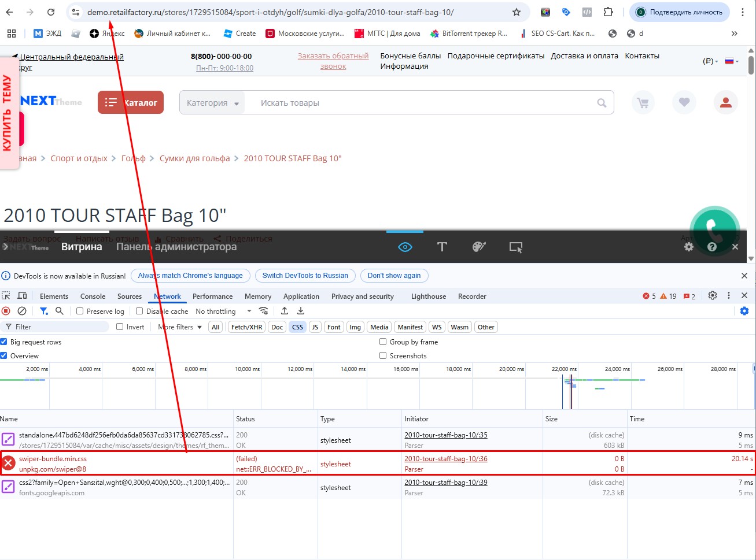The height and width of the screenshot is (560, 756).
Task: Enable the Disable cache checkbox
Action: (139, 311)
